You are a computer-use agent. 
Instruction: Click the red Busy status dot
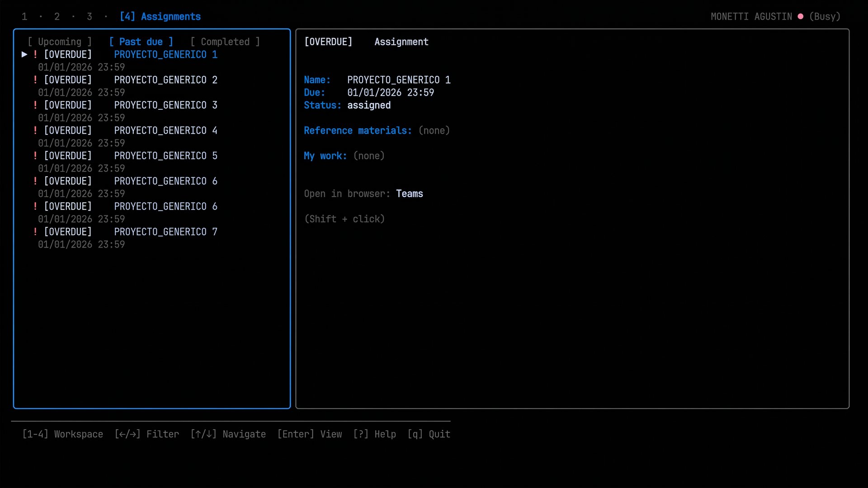(801, 16)
